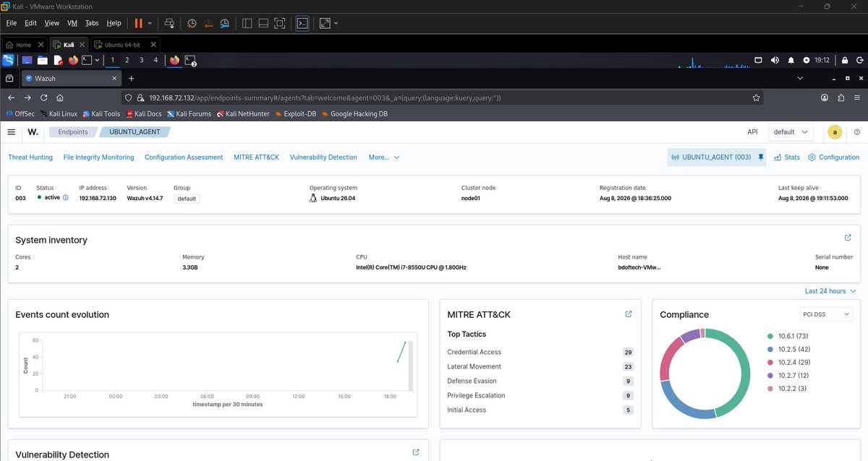Reload the page in Firefox
The width and height of the screenshot is (868, 461).
[44, 98]
